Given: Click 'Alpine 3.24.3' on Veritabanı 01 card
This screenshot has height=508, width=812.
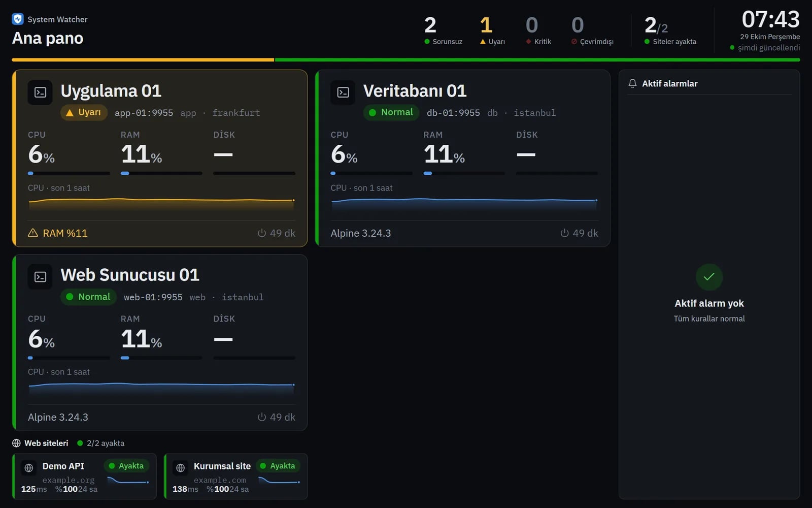Looking at the screenshot, I should 361,233.
